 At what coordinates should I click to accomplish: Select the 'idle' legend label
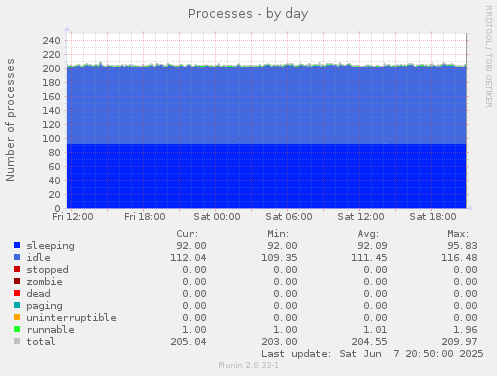pos(38,257)
